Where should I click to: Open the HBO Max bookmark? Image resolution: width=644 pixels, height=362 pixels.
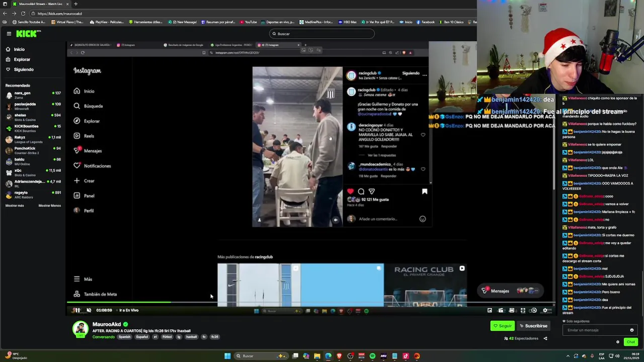[348, 22]
